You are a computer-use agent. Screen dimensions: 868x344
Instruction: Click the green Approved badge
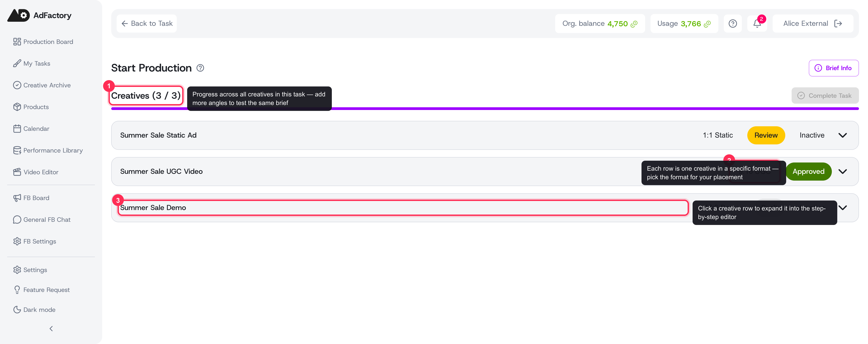[x=808, y=172]
